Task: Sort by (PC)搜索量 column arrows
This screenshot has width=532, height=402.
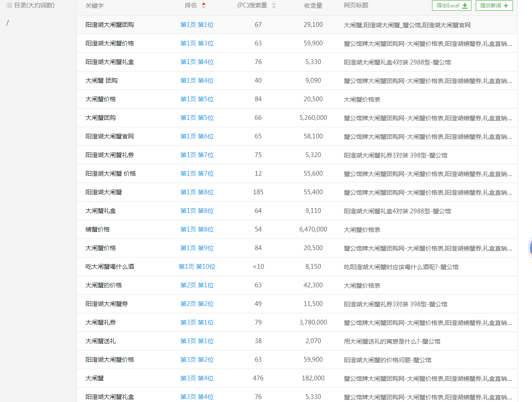Action: [274, 6]
